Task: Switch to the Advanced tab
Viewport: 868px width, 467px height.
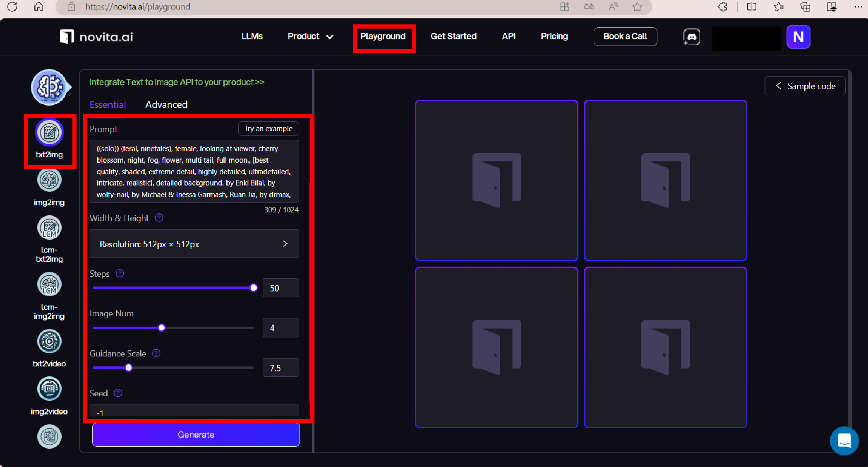Action: coord(166,105)
